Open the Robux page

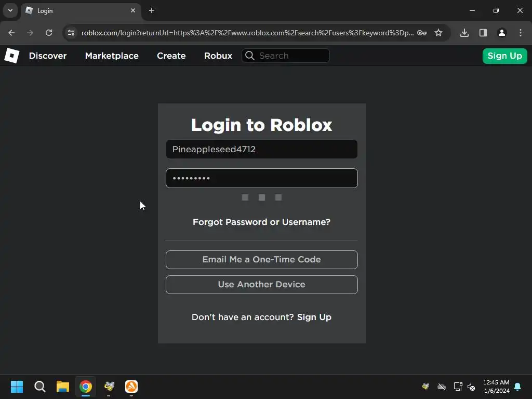[218, 56]
